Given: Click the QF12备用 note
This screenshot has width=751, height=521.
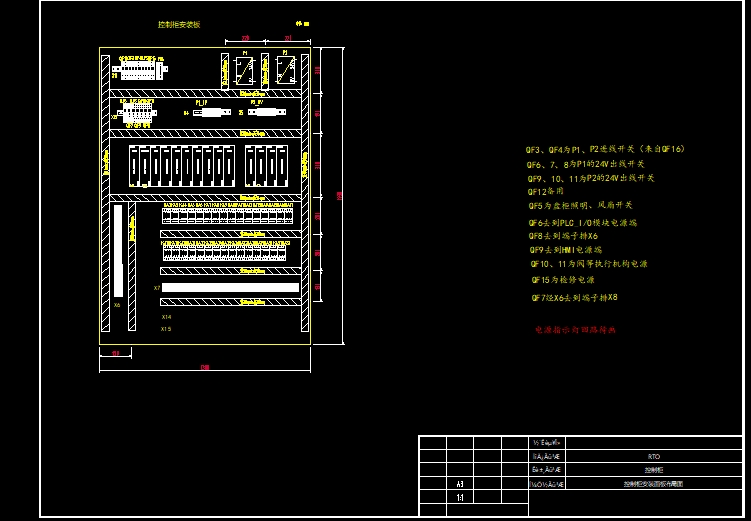Looking at the screenshot, I should pyautogui.click(x=546, y=192).
